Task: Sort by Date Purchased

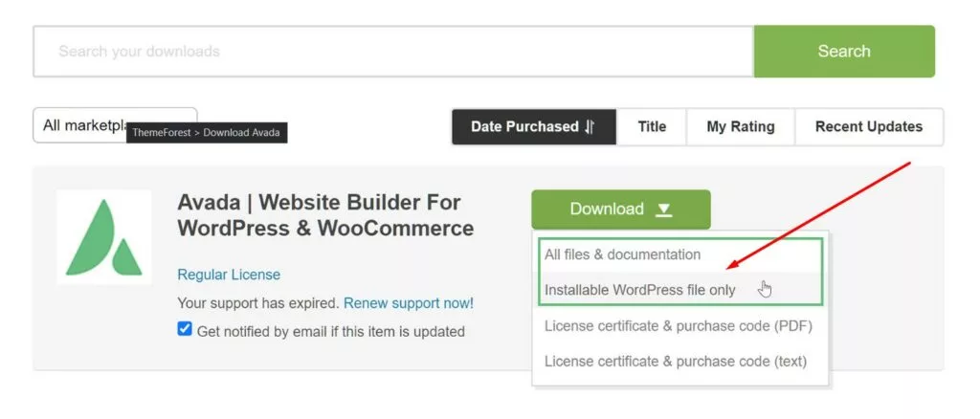Action: [x=534, y=127]
